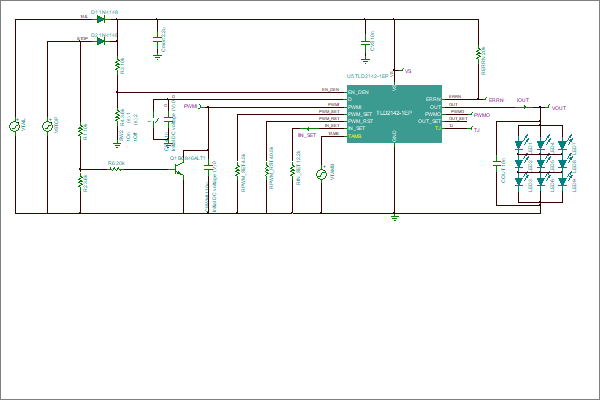Select the LED5 diode symbol
The image size is (600, 400).
point(541,163)
